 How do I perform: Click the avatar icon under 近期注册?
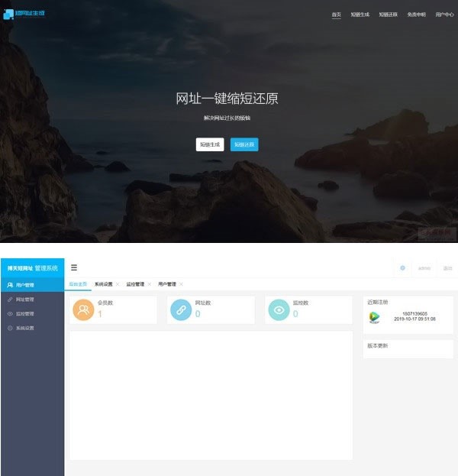[374, 316]
